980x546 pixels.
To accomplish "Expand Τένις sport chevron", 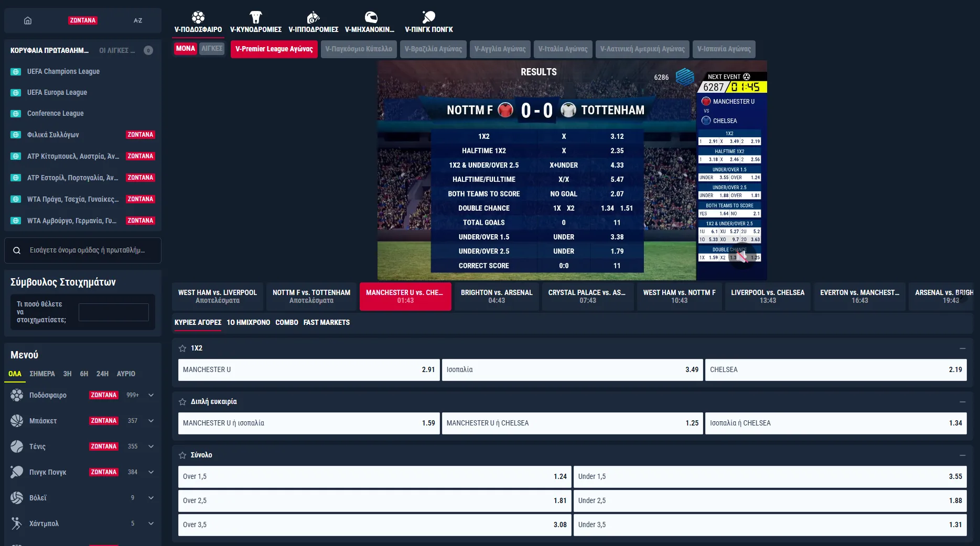I will [x=151, y=446].
